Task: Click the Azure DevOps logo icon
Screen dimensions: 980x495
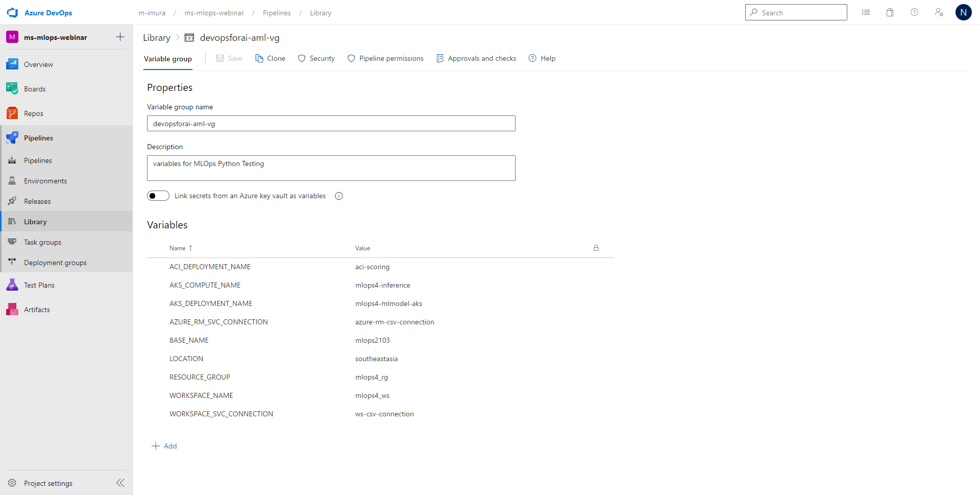Action: tap(12, 13)
